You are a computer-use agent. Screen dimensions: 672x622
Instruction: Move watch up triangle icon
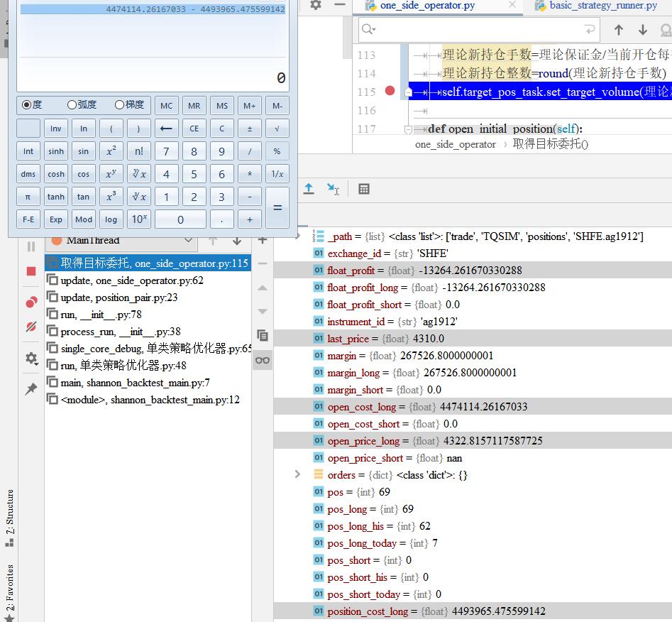click(x=263, y=288)
